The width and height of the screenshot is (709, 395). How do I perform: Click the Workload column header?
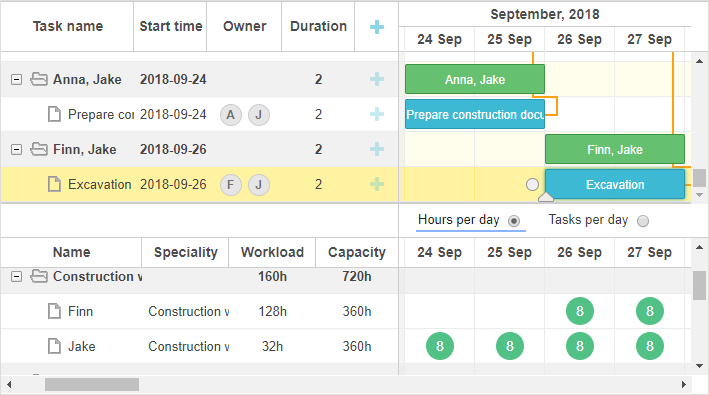pos(272,252)
